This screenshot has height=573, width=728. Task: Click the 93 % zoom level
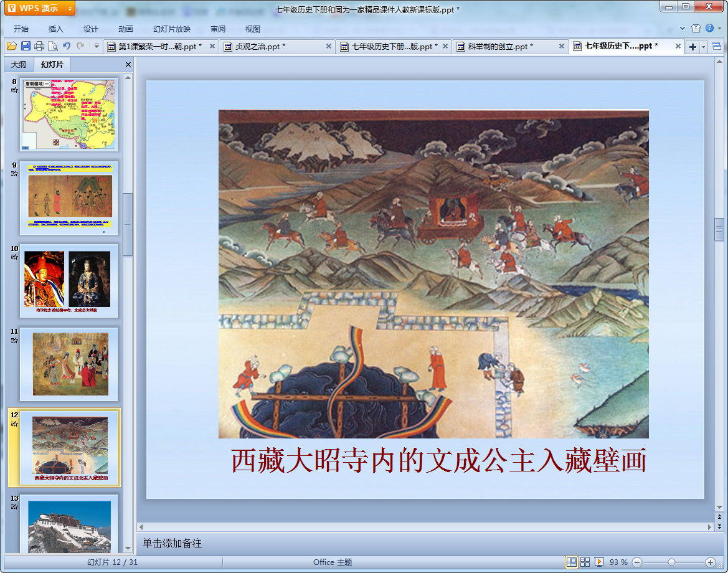point(618,562)
